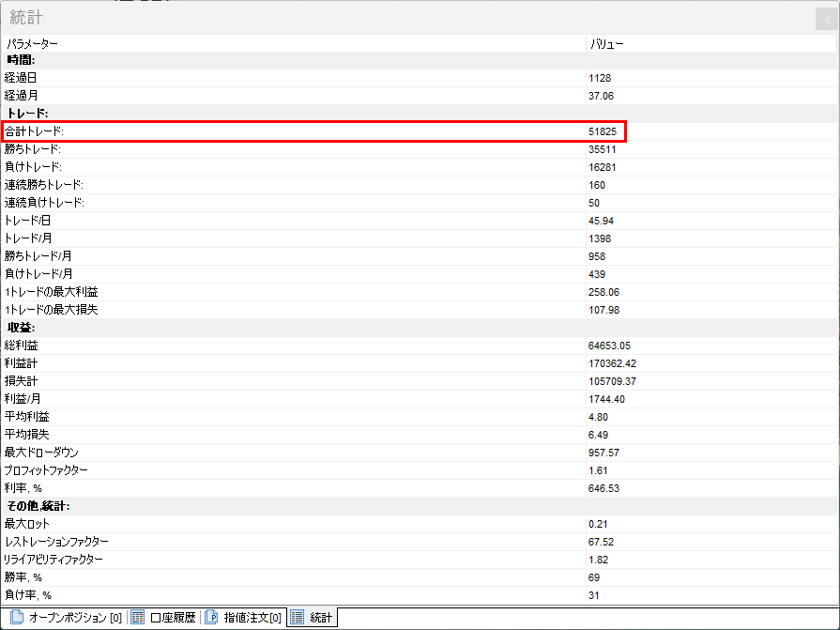Click the 総利益 value 64653.05
840x630 pixels.
coord(609,346)
